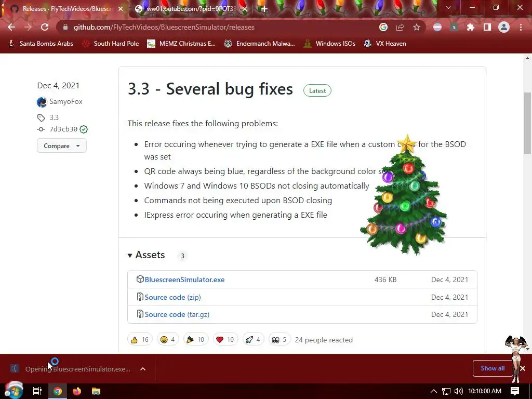
Task: Open the tab search dropdown arrow
Action: [448, 7]
